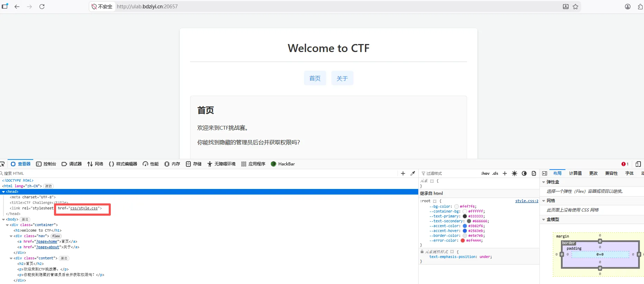Open tab overview icon at top-left
Viewport: 644px width, 284px height.
click(x=5, y=6)
